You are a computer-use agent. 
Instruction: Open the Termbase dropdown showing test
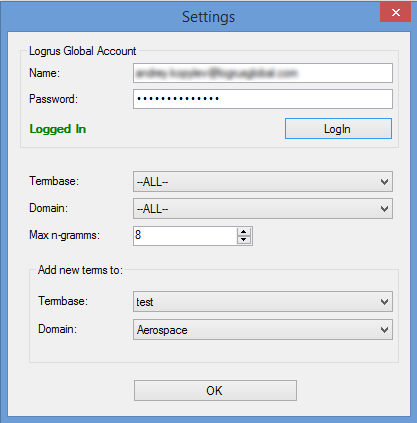coord(263,302)
